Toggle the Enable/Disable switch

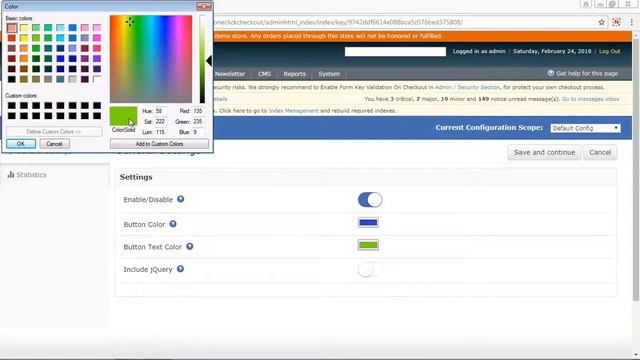tap(370, 200)
